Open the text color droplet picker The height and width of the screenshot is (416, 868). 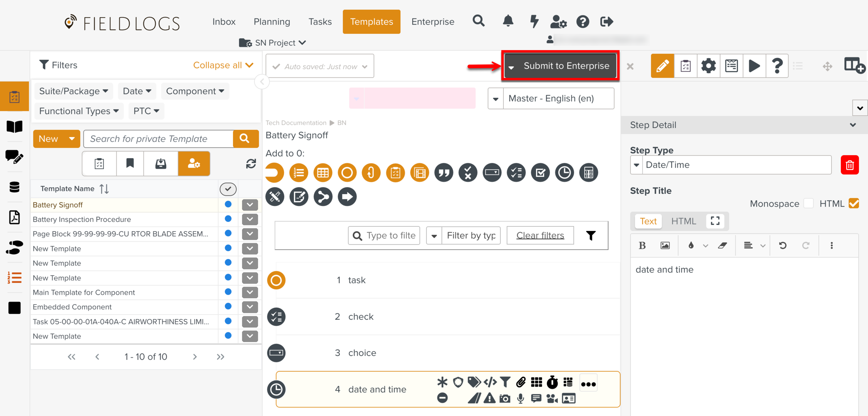point(691,246)
